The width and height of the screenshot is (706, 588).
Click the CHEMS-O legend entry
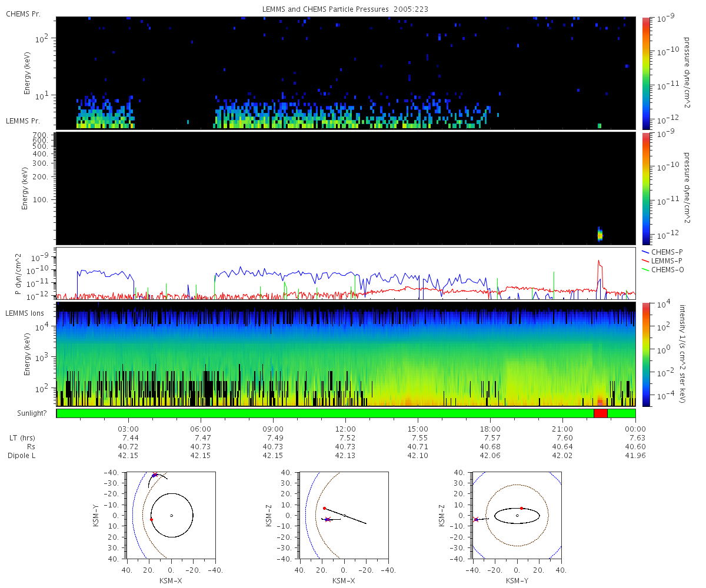(662, 270)
